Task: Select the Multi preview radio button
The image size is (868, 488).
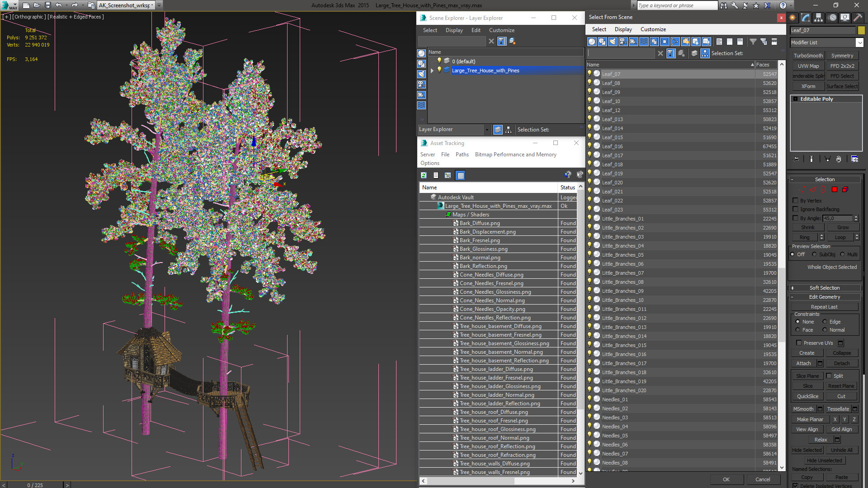Action: pyautogui.click(x=842, y=254)
